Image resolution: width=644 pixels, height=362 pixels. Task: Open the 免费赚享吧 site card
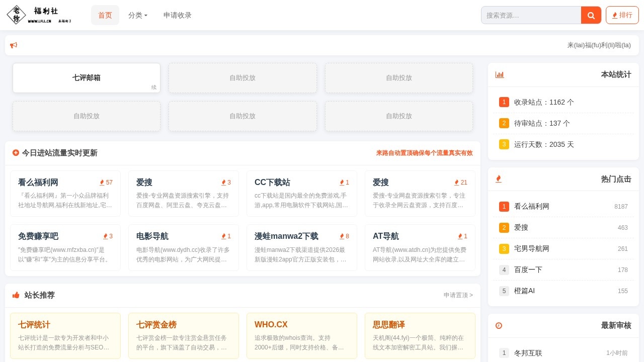[x=65, y=247]
